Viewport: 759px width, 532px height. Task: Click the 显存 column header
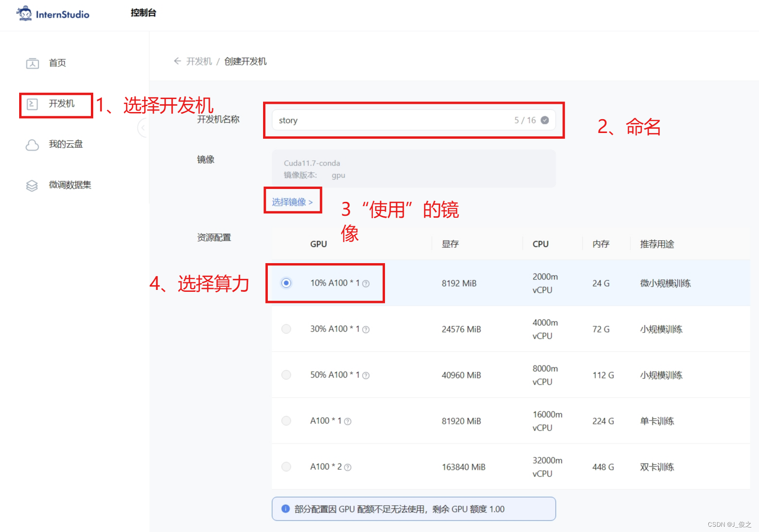450,244
